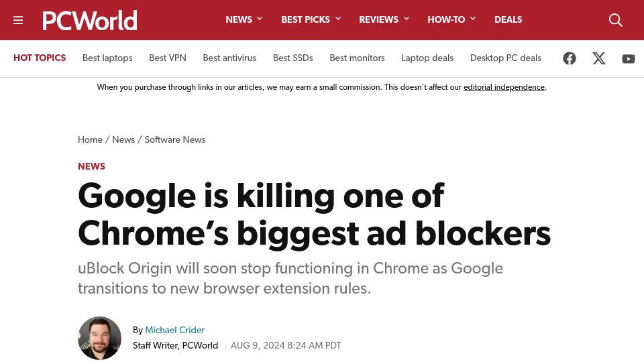Click the AUG 9, 2024 publish date

click(x=286, y=346)
